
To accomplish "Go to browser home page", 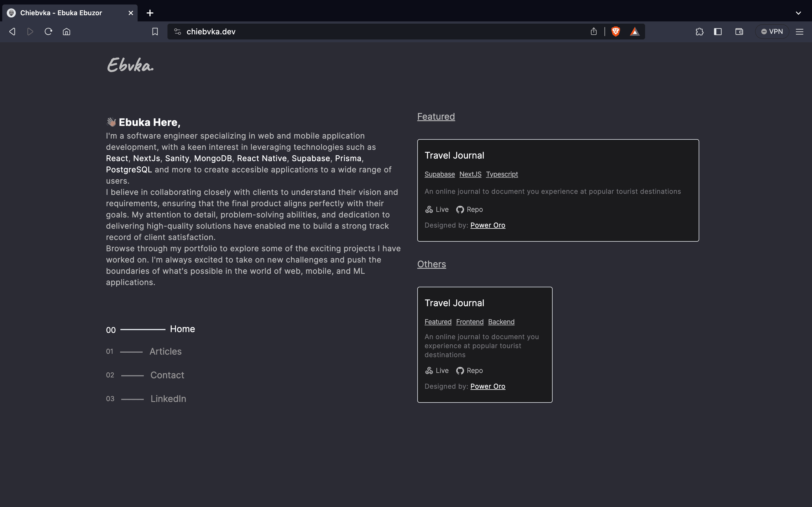I will 67,32.
